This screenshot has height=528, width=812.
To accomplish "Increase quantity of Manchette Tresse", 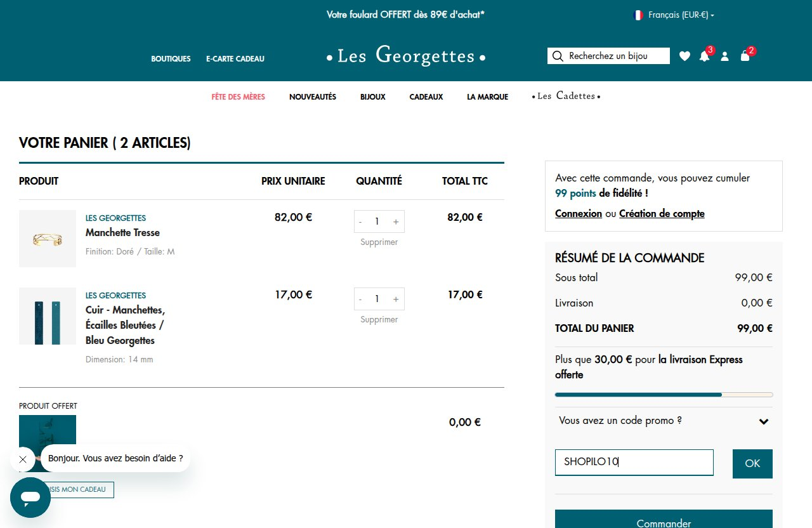I will tap(396, 221).
